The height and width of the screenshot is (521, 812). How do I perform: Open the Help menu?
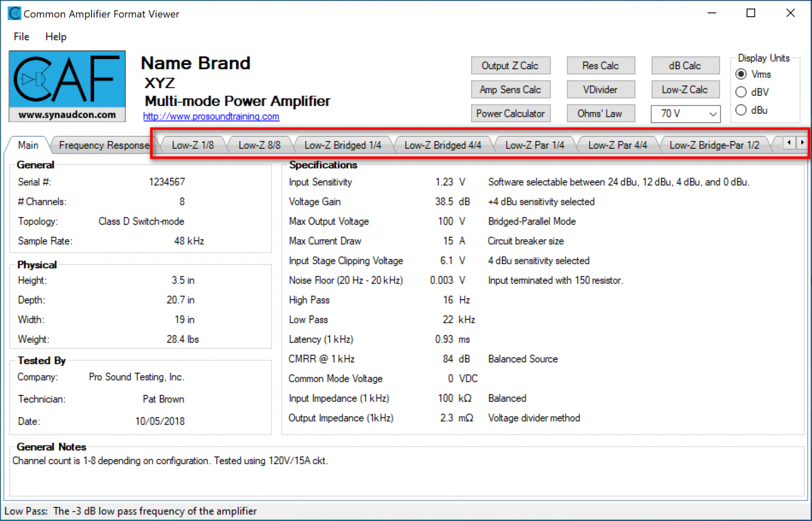coord(56,37)
